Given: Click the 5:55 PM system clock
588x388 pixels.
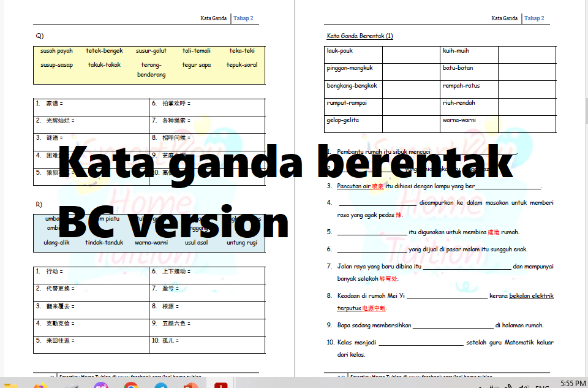Looking at the screenshot, I should click(x=573, y=383).
